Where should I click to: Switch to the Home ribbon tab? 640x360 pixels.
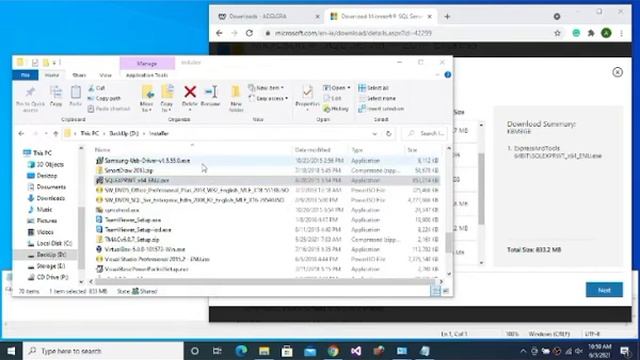[52, 75]
